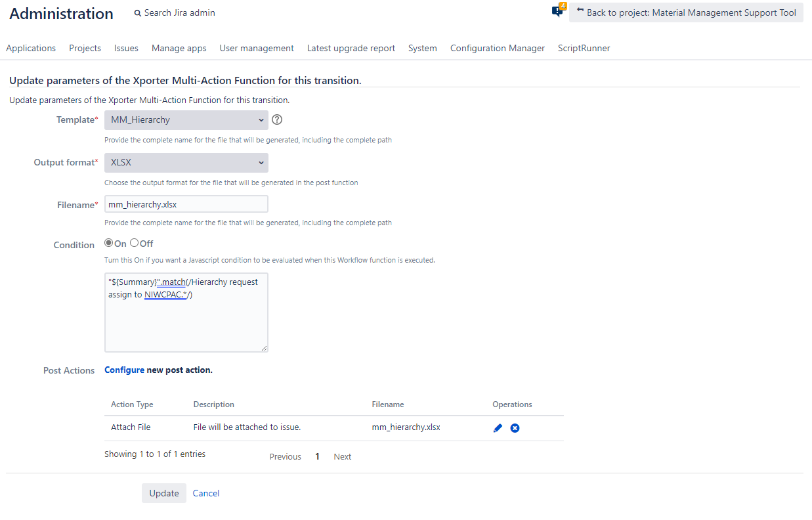Cancel the transition parameter changes
The height and width of the screenshot is (520, 812).
tap(205, 493)
